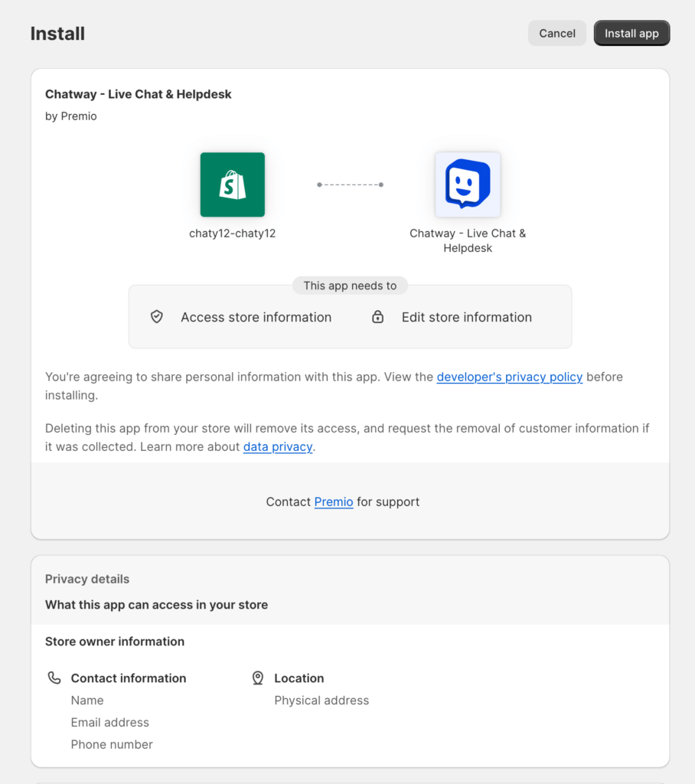Click the Privacy details section header
Viewport: 695px width, 784px height.
(x=87, y=579)
